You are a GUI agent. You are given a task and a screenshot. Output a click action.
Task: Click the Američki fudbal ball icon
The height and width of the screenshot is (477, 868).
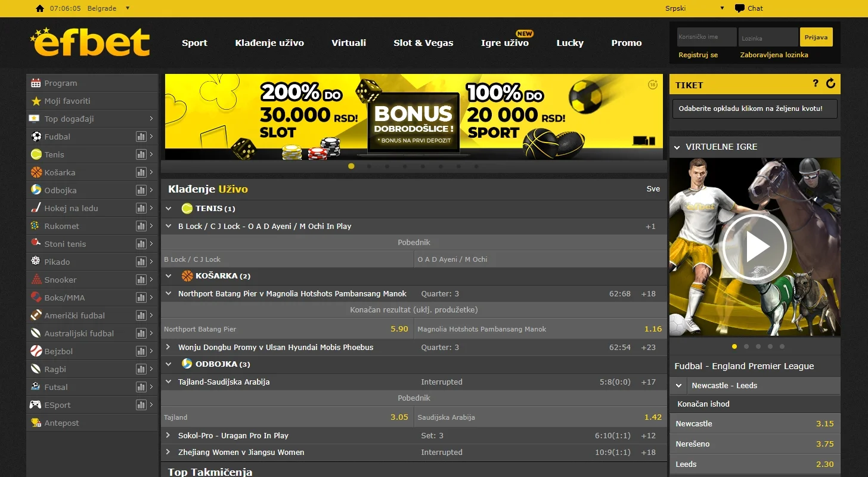tap(36, 315)
